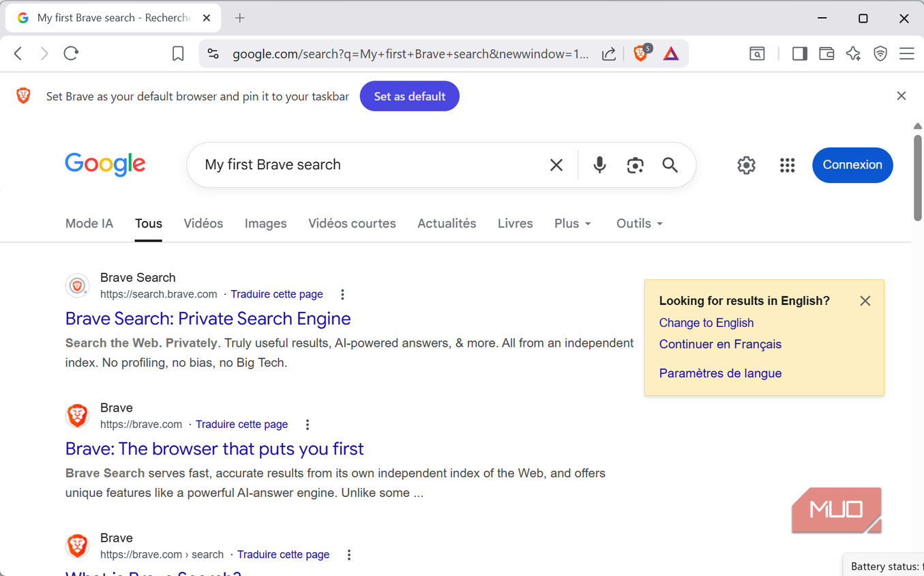
Task: Expand the Outils dropdown
Action: click(640, 223)
